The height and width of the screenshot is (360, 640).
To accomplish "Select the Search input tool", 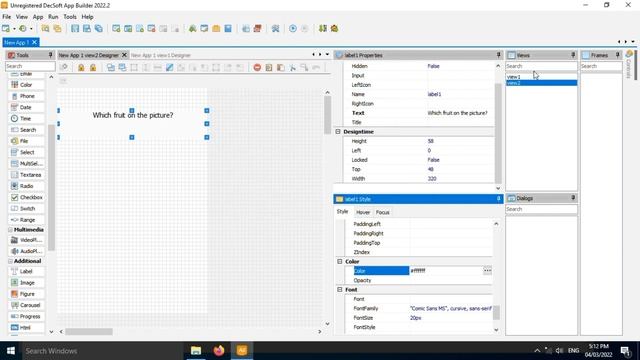I will pos(26,130).
